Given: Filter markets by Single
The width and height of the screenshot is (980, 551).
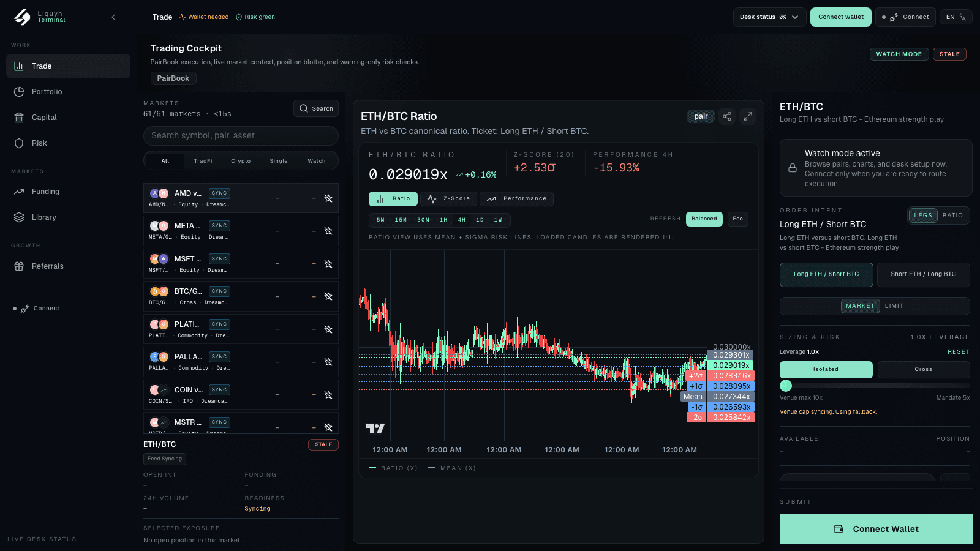Looking at the screenshot, I should pyautogui.click(x=279, y=161).
